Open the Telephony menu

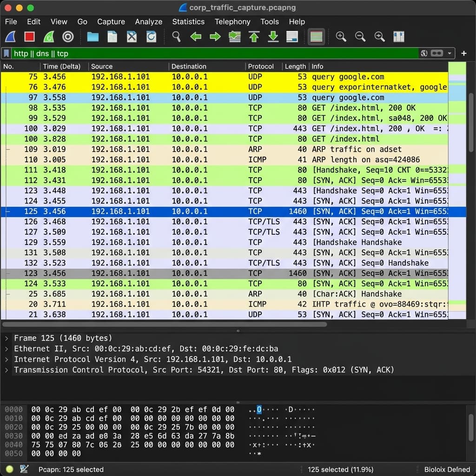(x=232, y=22)
